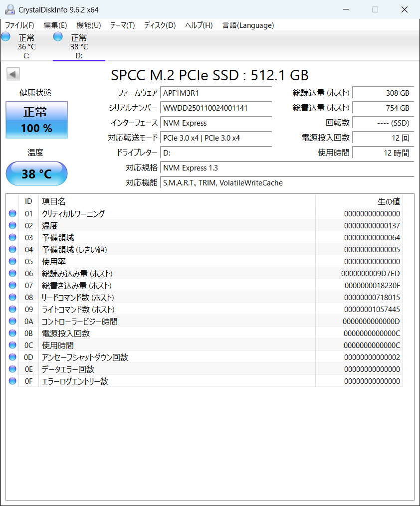Image resolution: width=420 pixels, height=506 pixels.
Task: Click status orb for ID 0B 電源投入回数 row
Action: pos(12,333)
